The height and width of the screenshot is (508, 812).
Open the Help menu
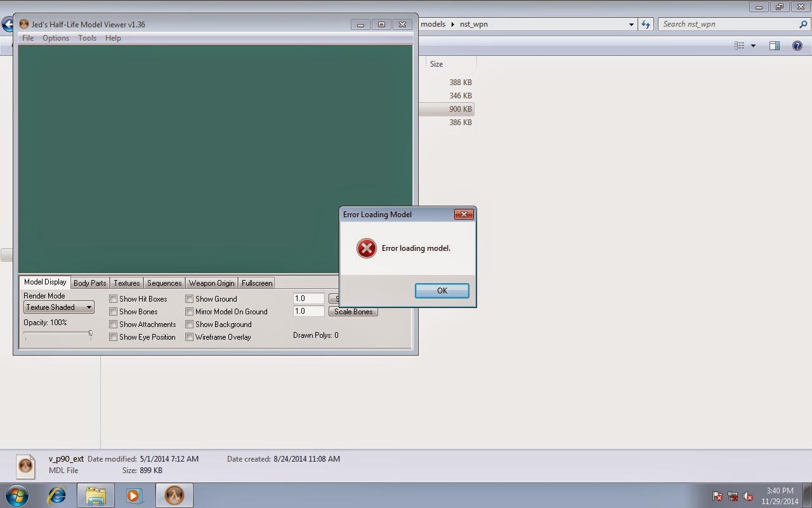113,38
